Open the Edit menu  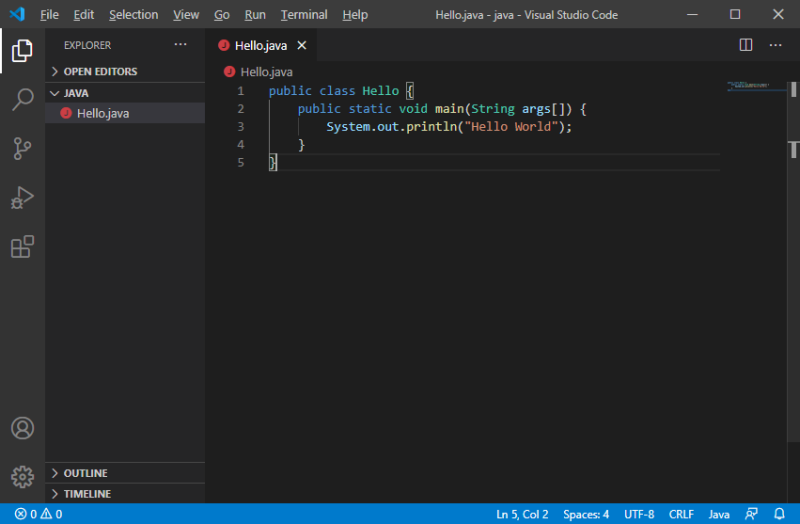coord(84,15)
